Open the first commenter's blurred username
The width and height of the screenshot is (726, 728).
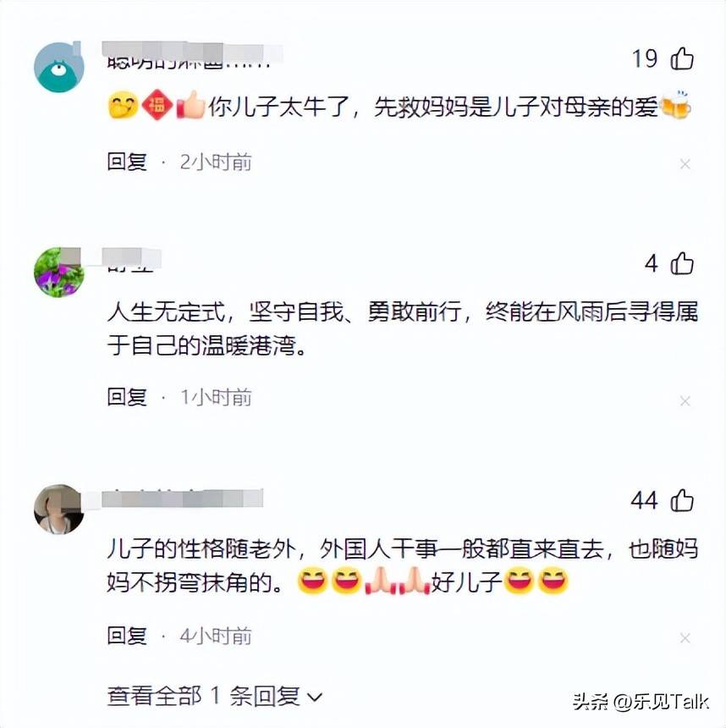pos(192,55)
